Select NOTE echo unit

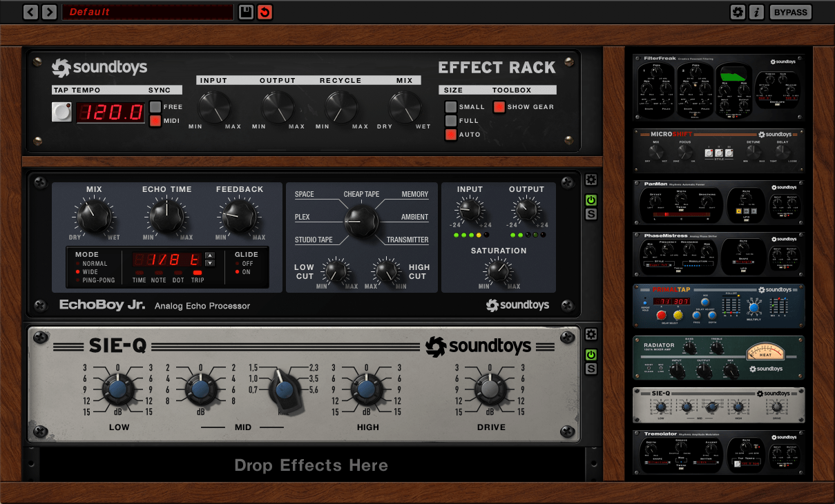159,277
